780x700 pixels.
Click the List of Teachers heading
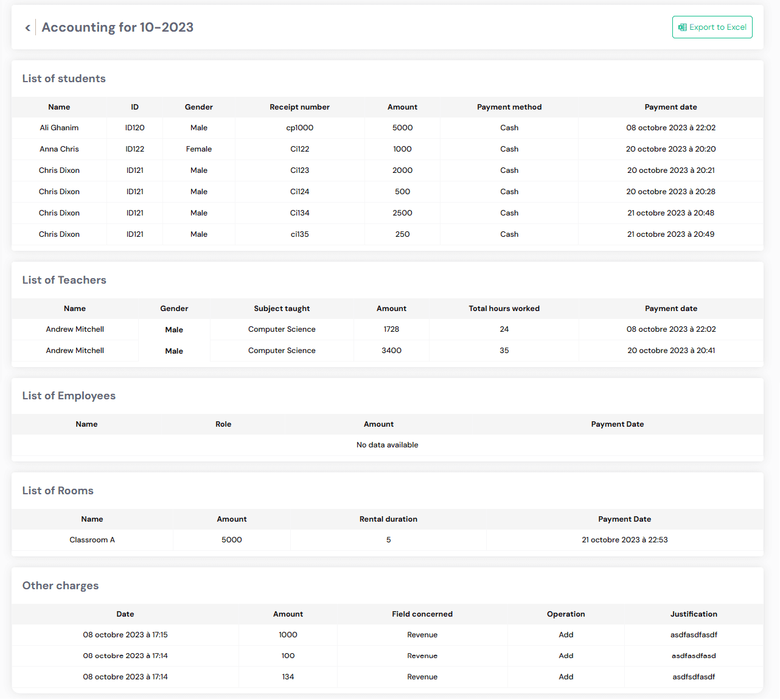coord(64,280)
